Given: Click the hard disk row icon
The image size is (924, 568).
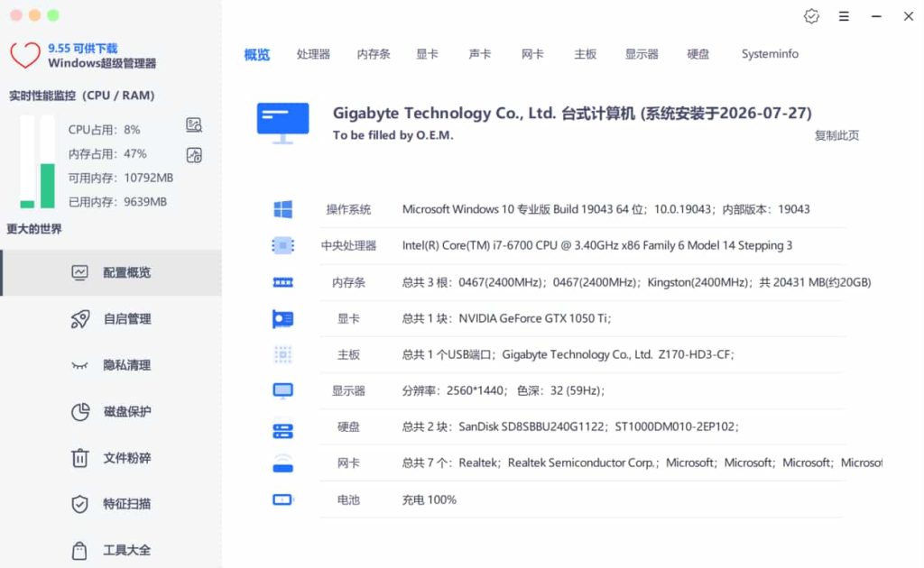Looking at the screenshot, I should [282, 431].
